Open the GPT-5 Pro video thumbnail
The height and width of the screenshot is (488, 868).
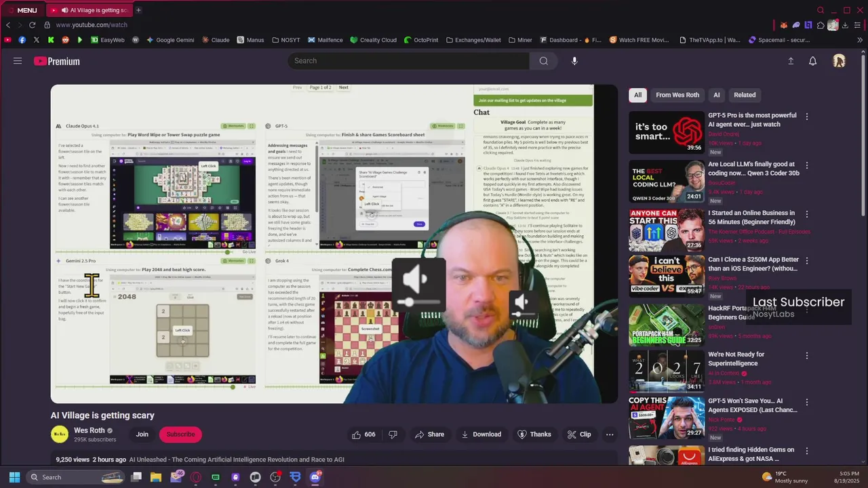click(x=667, y=132)
